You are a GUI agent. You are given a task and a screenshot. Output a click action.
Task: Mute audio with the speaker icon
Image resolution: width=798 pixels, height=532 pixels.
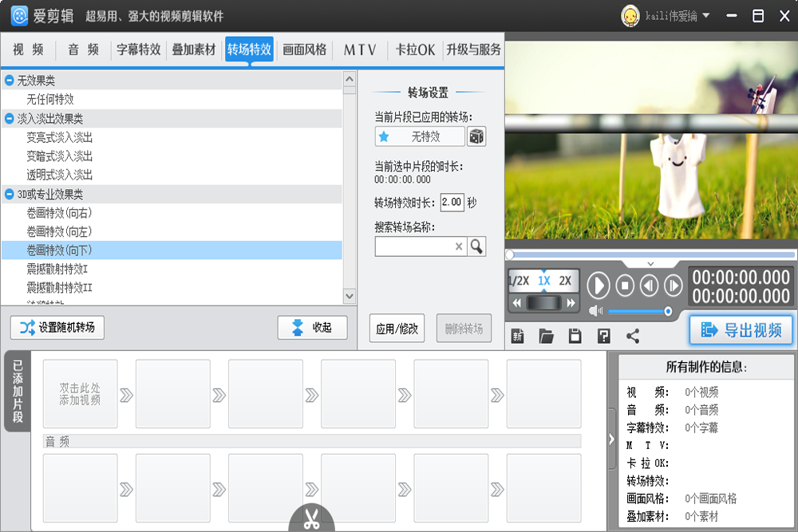pyautogui.click(x=595, y=311)
